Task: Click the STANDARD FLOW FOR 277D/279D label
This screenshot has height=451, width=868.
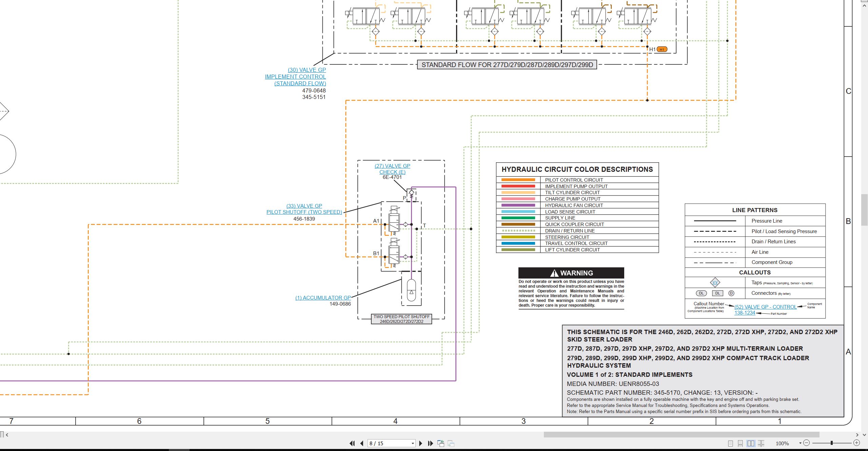Action: pos(507,65)
